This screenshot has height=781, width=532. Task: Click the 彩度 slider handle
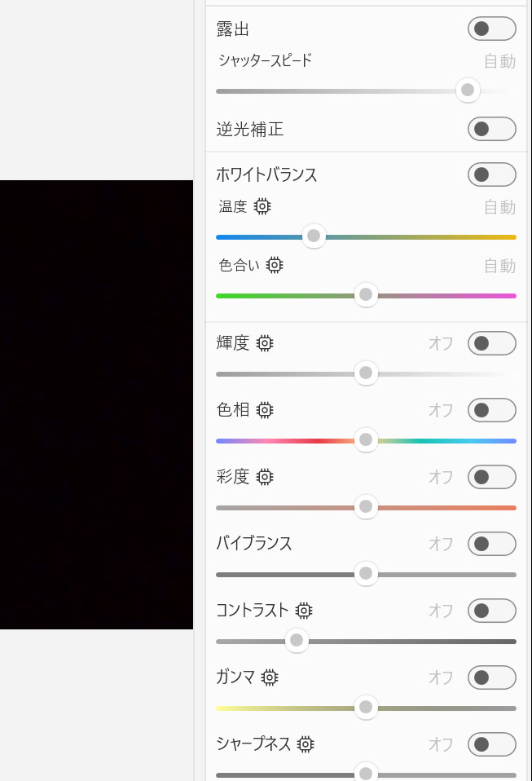(366, 506)
